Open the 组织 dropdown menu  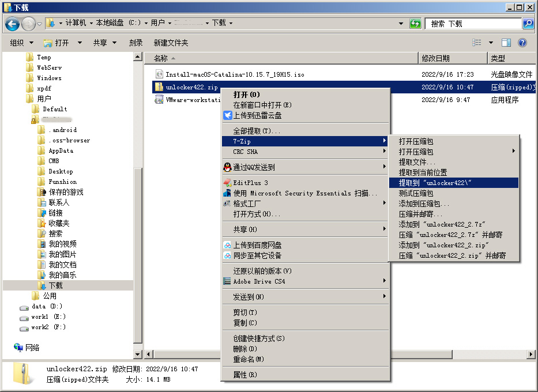click(21, 43)
